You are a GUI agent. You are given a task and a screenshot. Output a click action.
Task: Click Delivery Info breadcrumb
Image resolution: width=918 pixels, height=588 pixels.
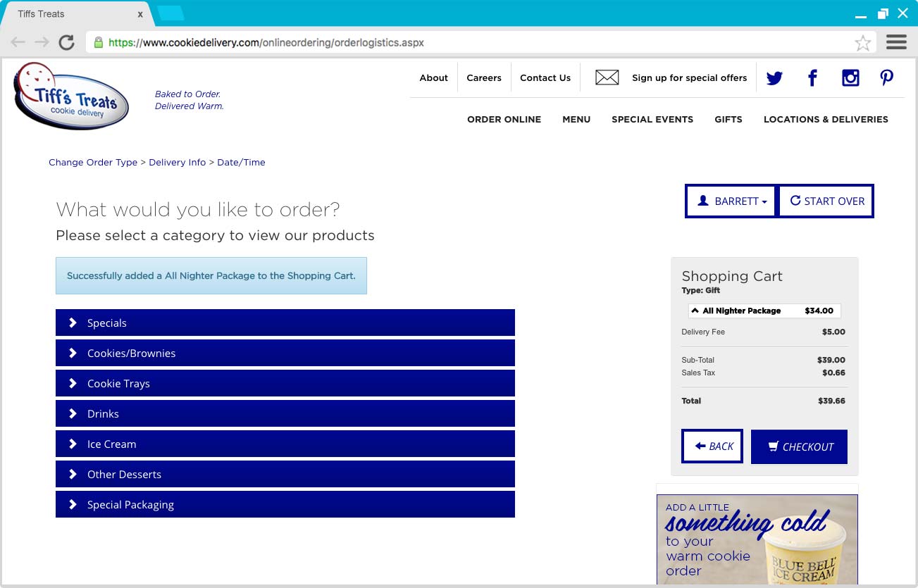178,162
